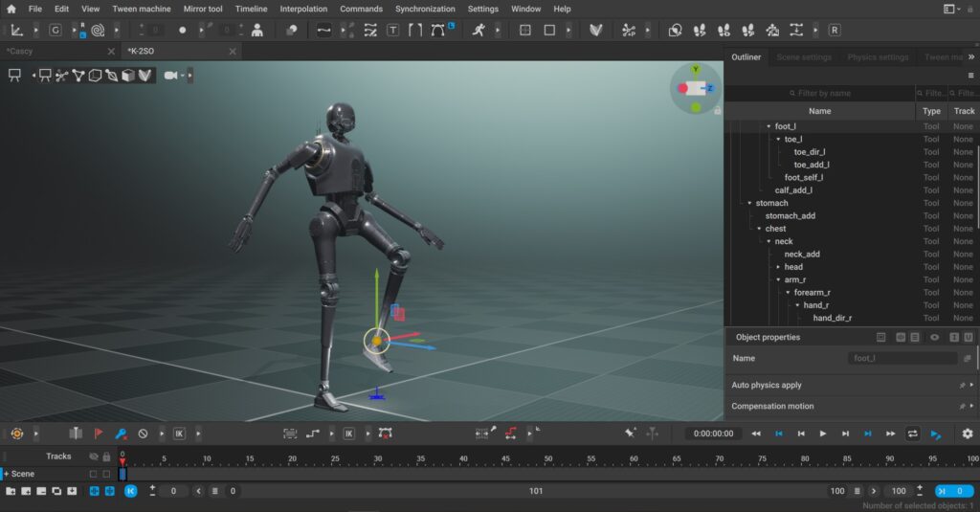Click the camera icon in viewport toolbar

(x=170, y=76)
